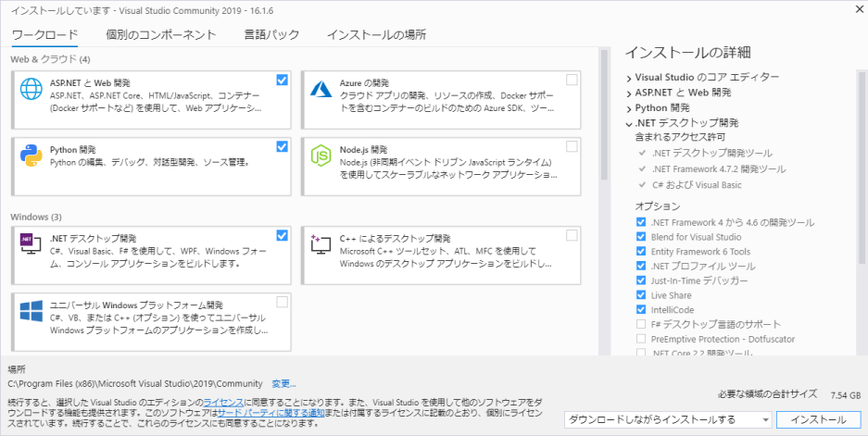868x436 pixels.
Task: Check F# デスクトップ言語のサポート option
Action: [641, 325]
